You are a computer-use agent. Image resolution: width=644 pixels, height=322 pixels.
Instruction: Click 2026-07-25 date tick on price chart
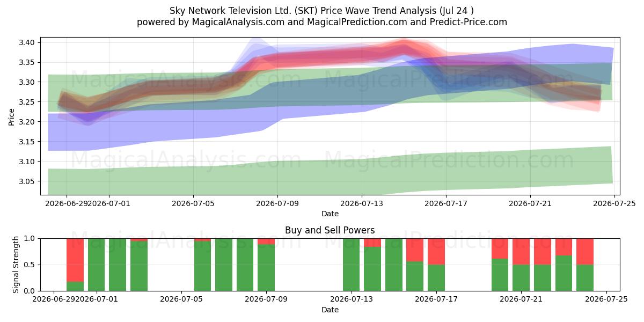614,203
